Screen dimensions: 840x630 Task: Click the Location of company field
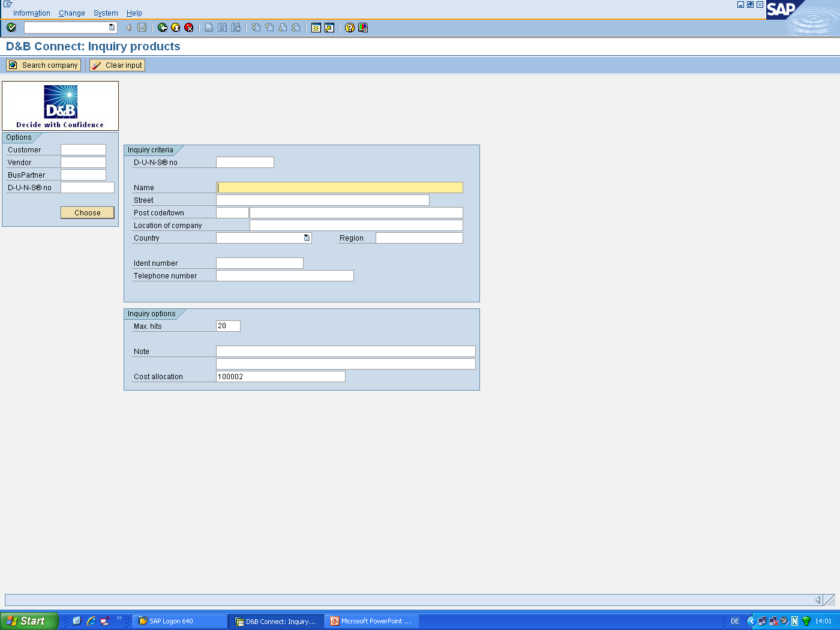point(356,226)
